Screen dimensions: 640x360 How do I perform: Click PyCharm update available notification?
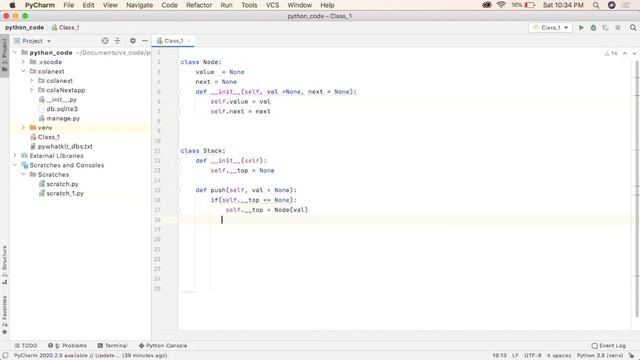click(90, 356)
